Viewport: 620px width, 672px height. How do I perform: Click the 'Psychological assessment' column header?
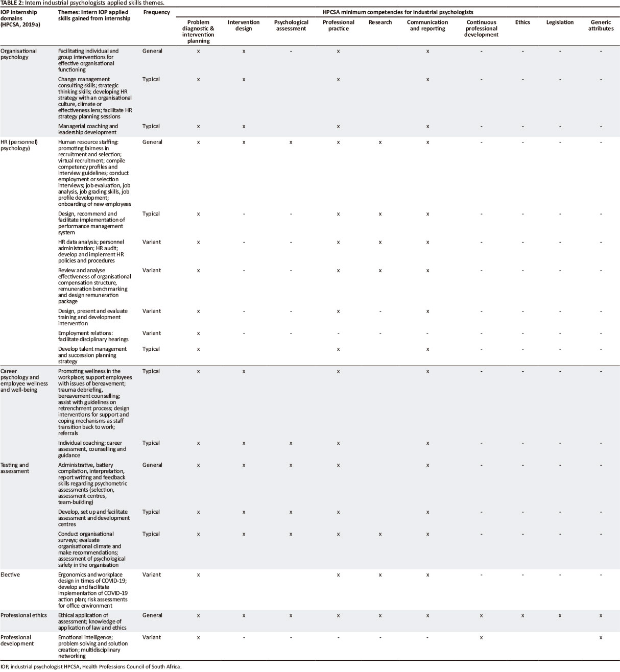291,26
